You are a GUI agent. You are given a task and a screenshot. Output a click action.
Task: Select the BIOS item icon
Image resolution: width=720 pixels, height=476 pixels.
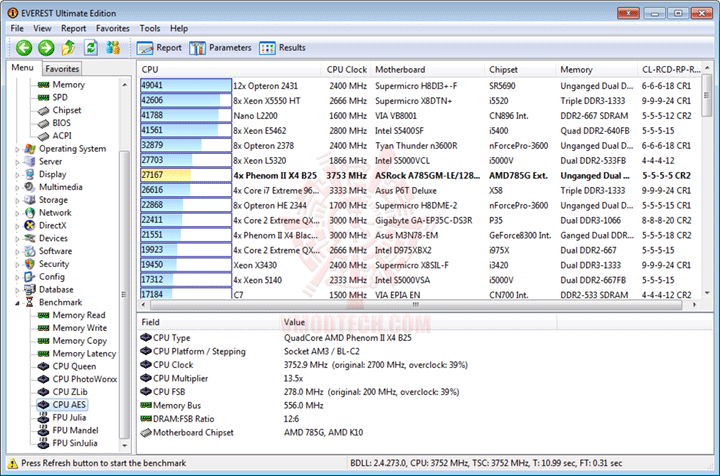pyautogui.click(x=44, y=123)
